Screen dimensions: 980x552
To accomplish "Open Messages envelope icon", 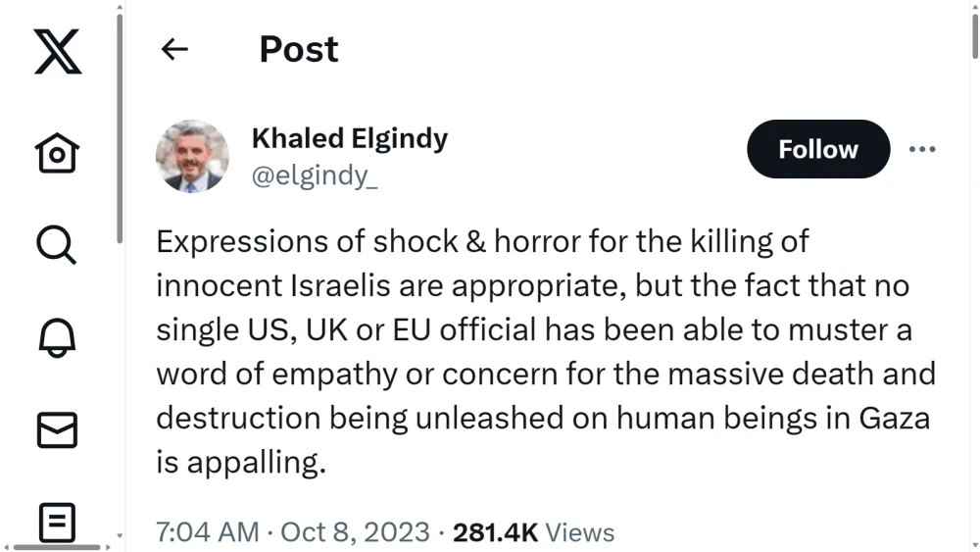I will pyautogui.click(x=57, y=431).
